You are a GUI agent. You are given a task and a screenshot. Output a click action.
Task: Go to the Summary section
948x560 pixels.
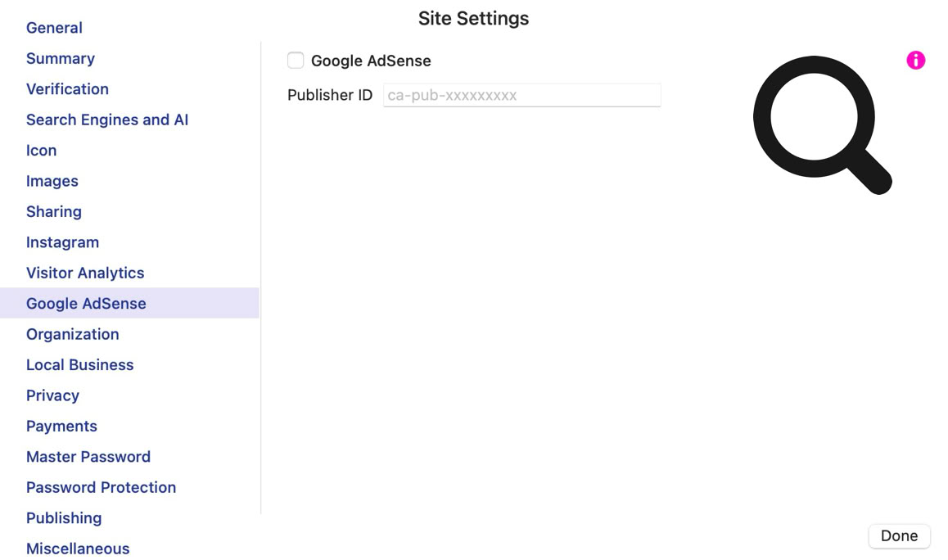click(x=61, y=58)
